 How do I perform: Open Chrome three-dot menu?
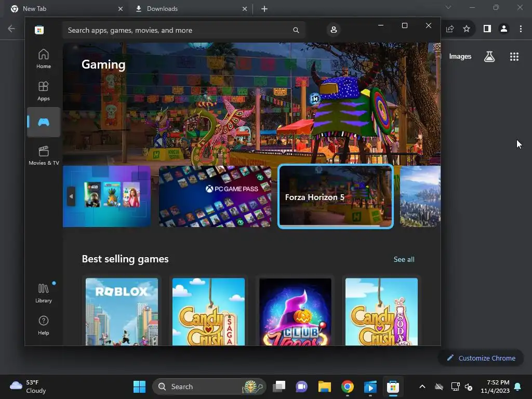tap(521, 29)
